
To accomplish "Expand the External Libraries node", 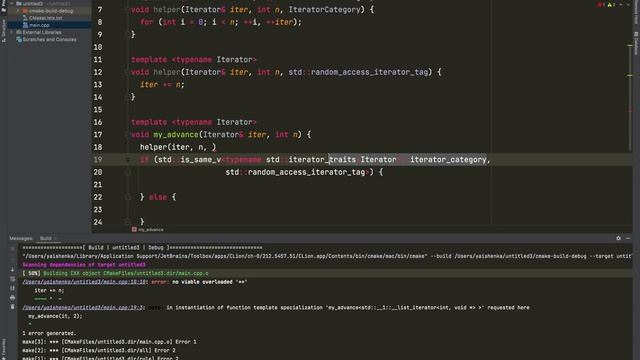I will 12,32.
